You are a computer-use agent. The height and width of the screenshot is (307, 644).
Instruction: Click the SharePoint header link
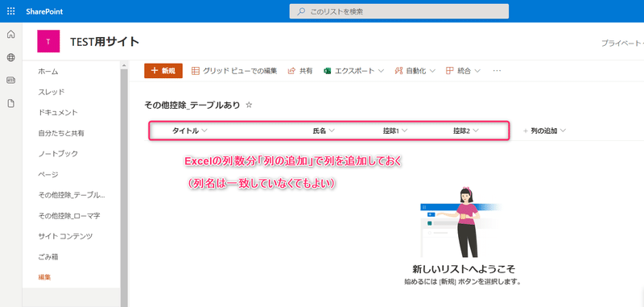44,11
